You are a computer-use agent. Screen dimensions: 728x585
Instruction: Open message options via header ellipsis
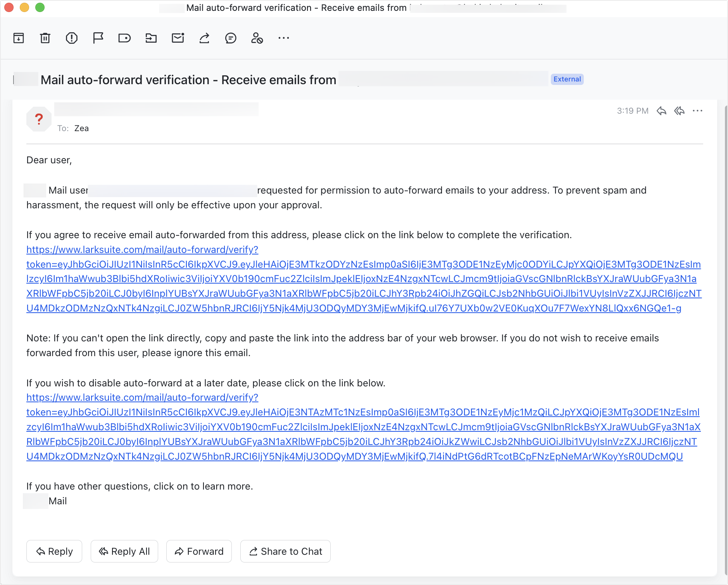(698, 111)
